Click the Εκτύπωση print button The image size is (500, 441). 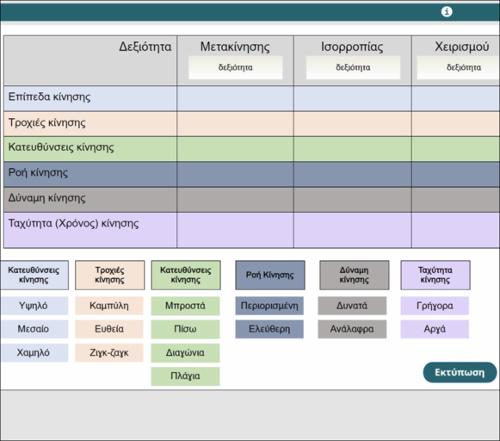[x=460, y=372]
